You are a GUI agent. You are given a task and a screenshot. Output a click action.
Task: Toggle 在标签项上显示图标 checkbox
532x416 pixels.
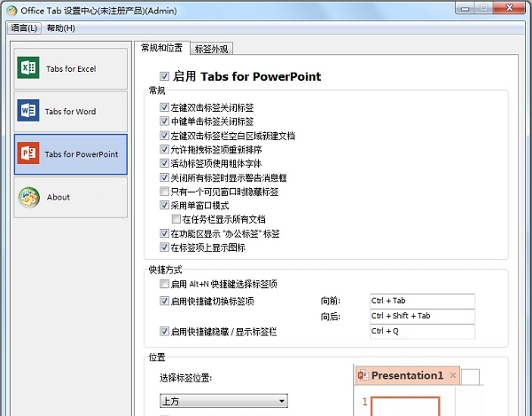click(x=165, y=247)
